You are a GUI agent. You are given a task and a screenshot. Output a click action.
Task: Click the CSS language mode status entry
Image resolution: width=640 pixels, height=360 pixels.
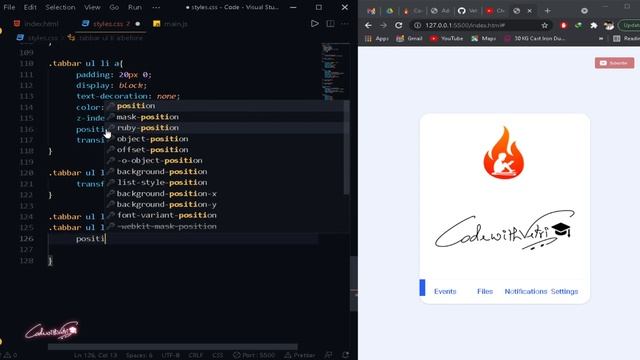(x=218, y=355)
